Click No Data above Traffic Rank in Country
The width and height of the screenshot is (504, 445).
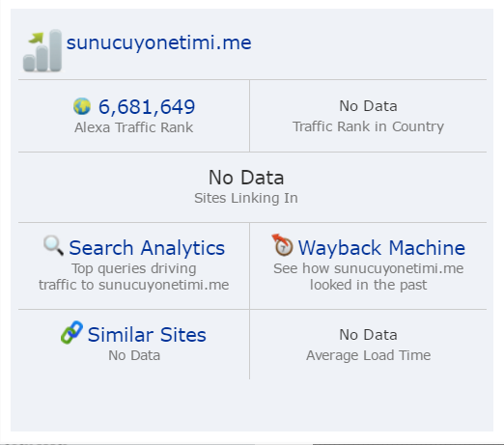coord(368,106)
